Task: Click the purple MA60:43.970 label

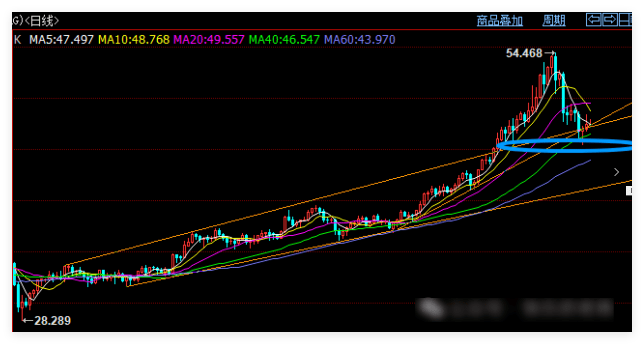Action: (360, 40)
